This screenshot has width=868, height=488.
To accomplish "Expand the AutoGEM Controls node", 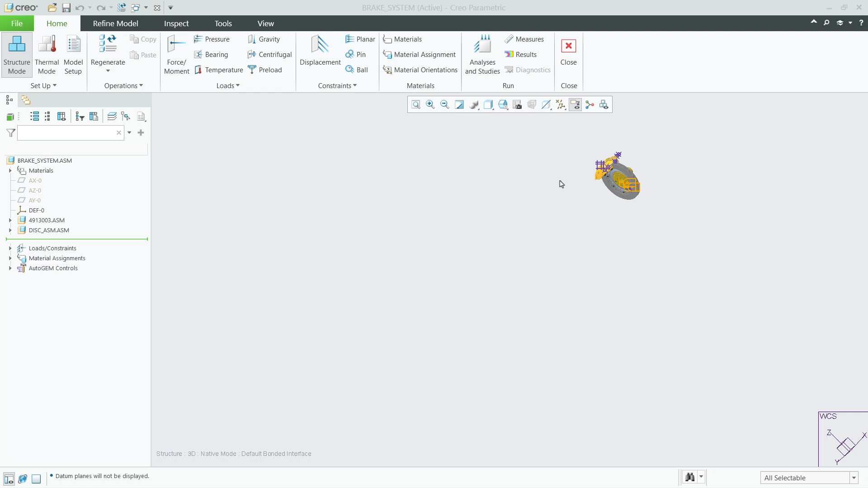I will pos(10,268).
